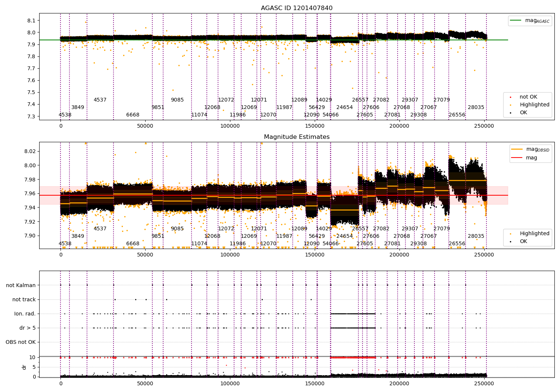The image size is (560, 392).
Task: Click the 'dr' y-axis label
Action: pos(24,367)
